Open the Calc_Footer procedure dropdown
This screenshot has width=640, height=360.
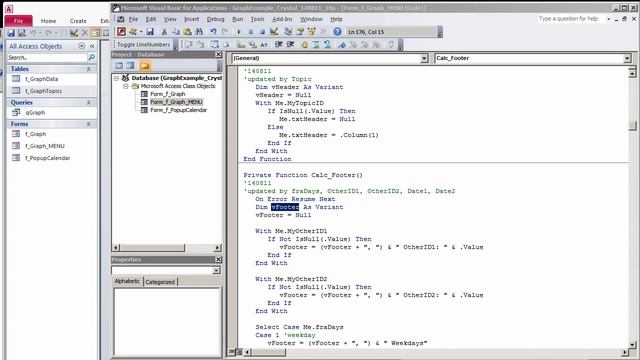pos(627,58)
